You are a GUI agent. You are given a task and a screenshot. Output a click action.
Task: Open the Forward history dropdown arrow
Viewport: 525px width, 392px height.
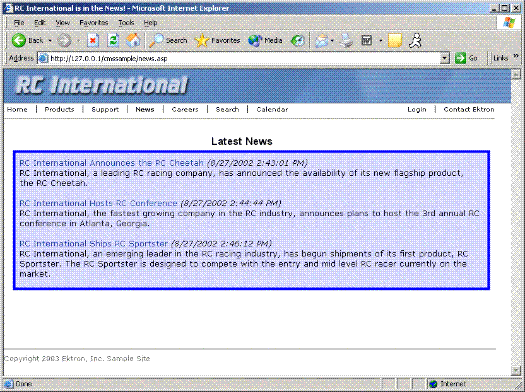[x=78, y=41]
